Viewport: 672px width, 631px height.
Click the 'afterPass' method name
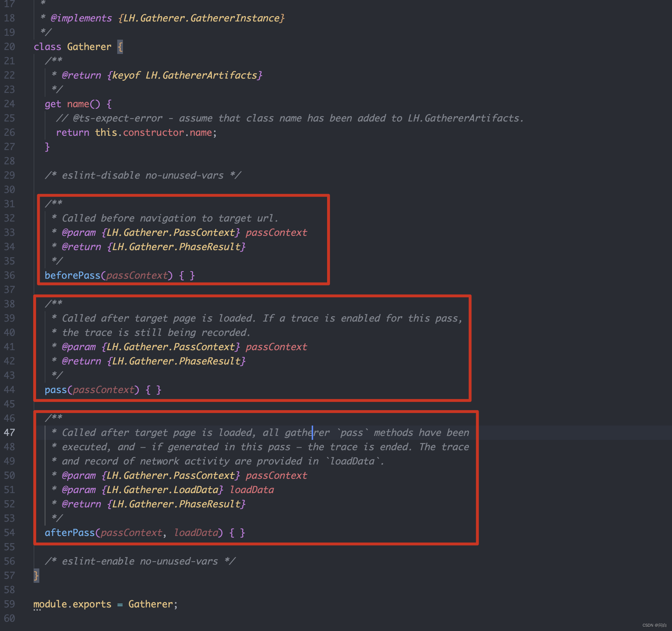tap(70, 533)
